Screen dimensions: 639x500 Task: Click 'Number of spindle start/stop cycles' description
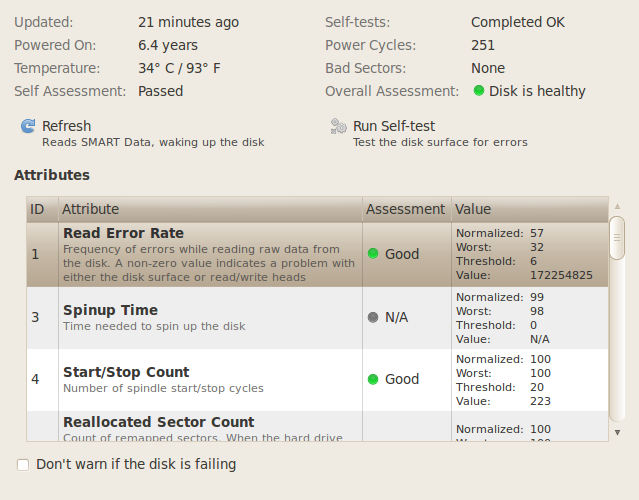coord(163,388)
